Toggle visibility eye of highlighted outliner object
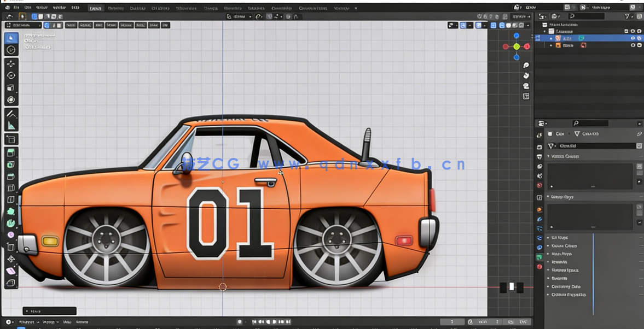The height and width of the screenshot is (329, 644). point(633,38)
